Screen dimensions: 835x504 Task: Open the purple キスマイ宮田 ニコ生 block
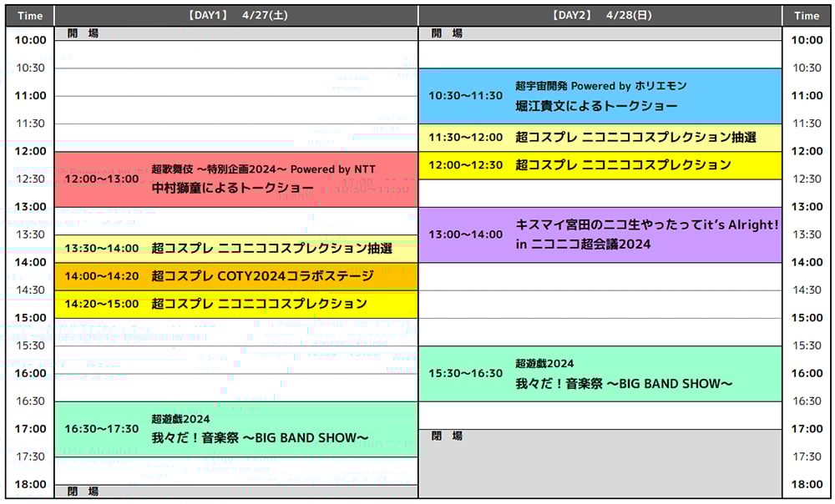(x=600, y=235)
